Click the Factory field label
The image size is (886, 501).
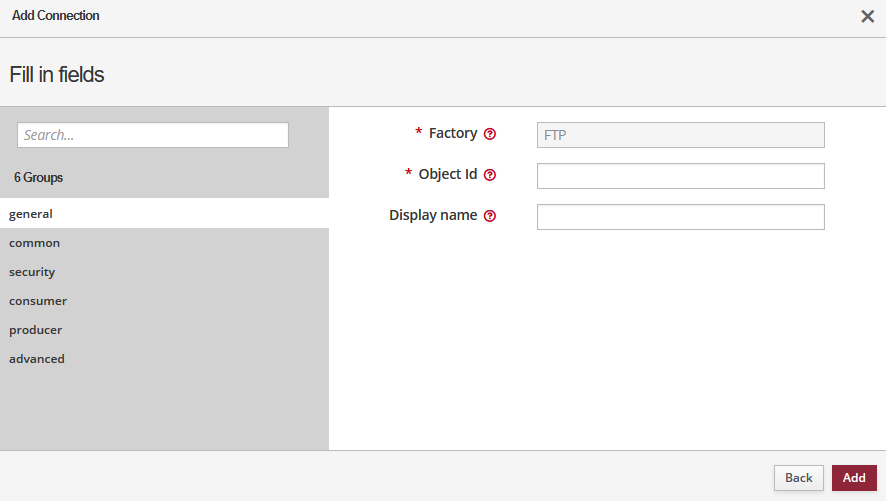tap(452, 133)
